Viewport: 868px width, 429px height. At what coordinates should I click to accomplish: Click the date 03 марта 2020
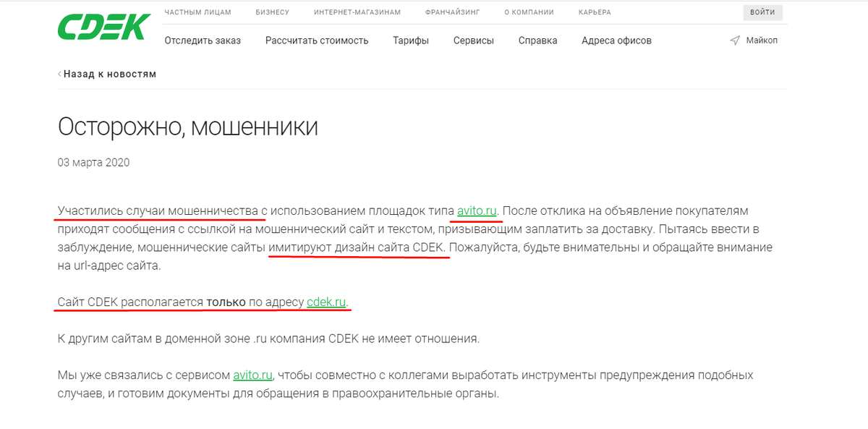pyautogui.click(x=93, y=163)
